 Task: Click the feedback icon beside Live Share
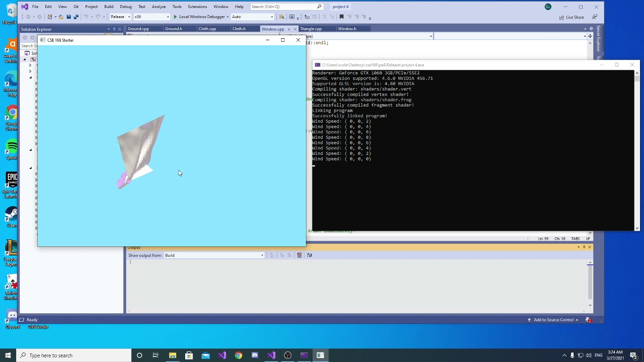click(594, 17)
